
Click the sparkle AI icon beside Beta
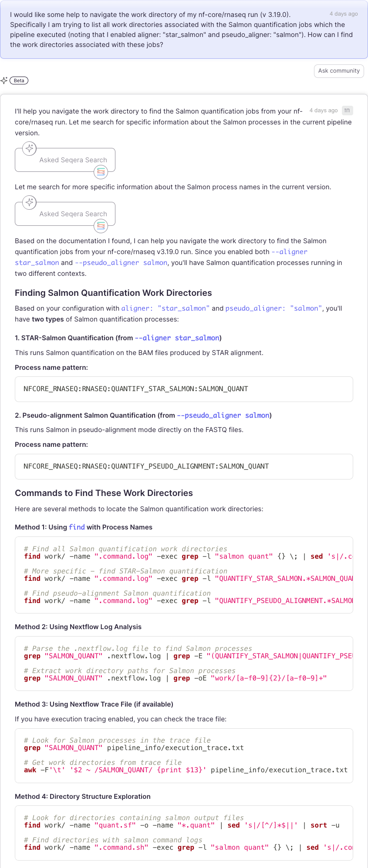click(4, 80)
